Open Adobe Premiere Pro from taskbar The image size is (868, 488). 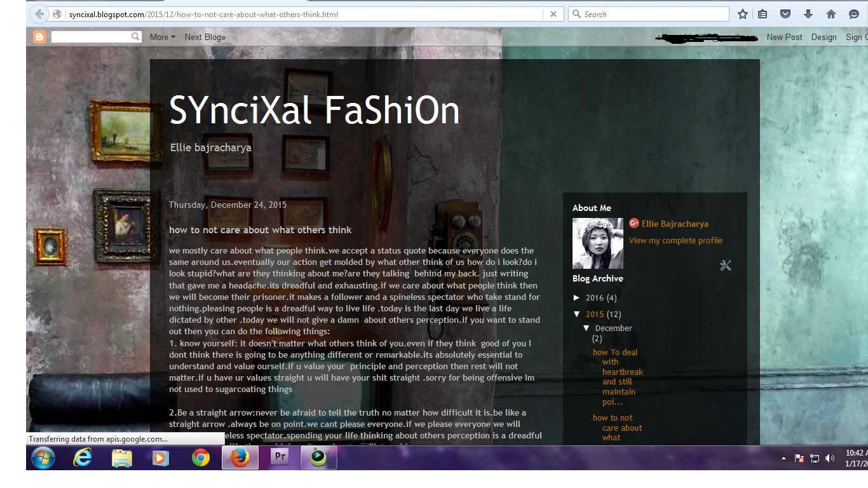tap(280, 457)
